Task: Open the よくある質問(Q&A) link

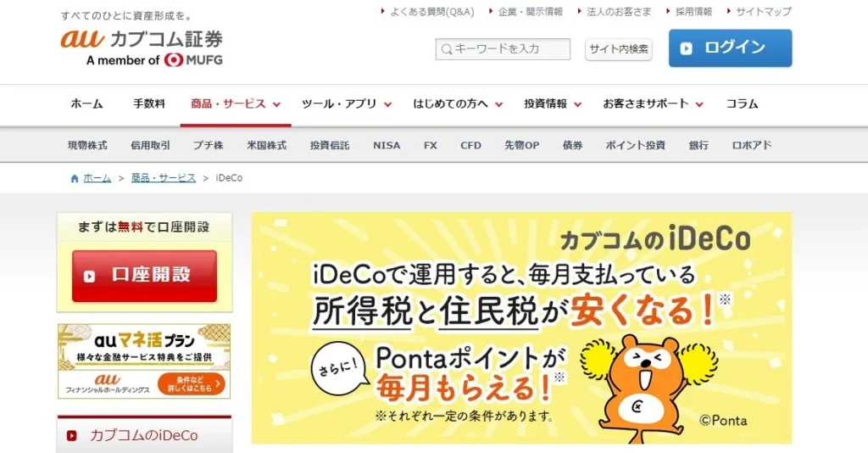Action: tap(427, 12)
